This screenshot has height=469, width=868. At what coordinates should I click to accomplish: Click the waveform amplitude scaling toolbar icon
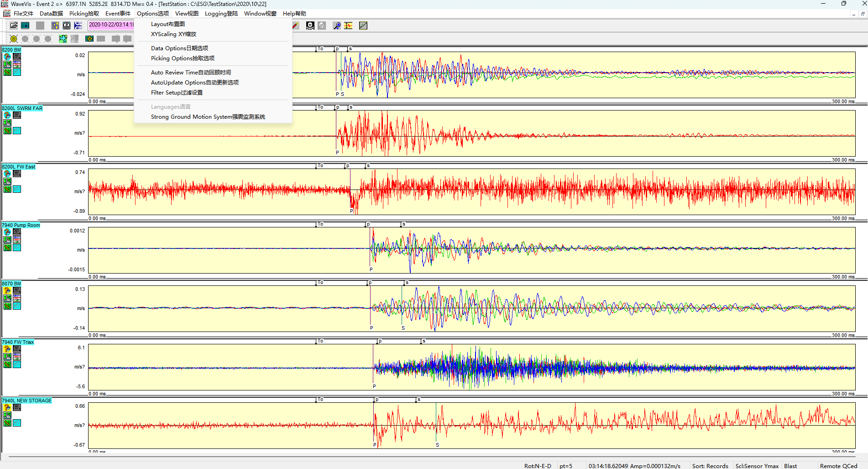click(x=349, y=26)
